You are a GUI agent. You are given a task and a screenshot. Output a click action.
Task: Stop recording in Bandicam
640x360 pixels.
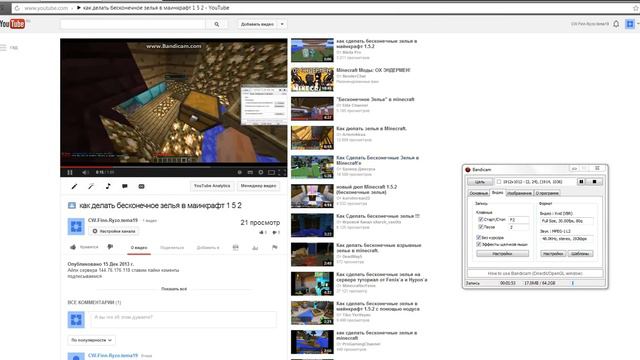coord(595,182)
